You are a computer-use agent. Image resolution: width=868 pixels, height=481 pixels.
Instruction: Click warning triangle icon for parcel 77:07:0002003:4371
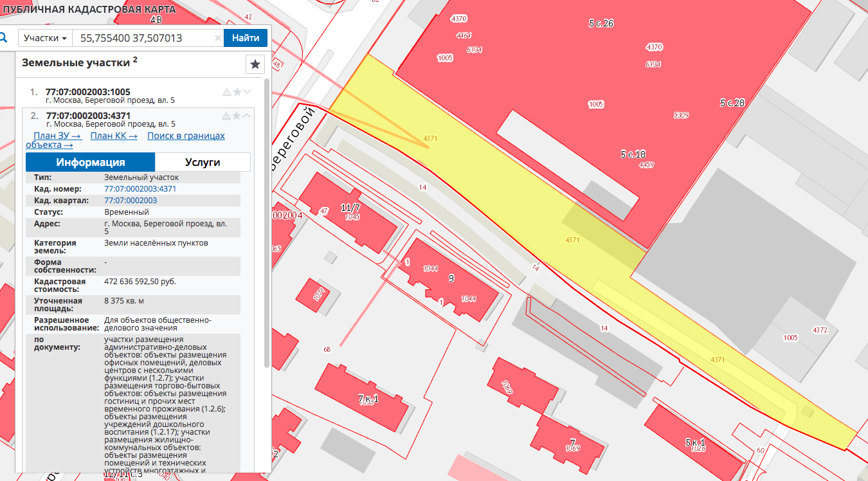click(226, 116)
